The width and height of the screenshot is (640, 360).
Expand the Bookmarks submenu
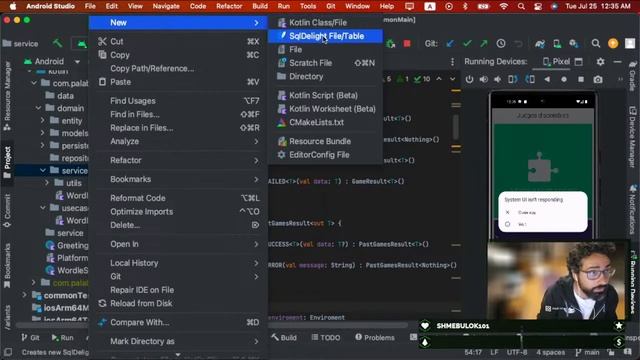178,179
